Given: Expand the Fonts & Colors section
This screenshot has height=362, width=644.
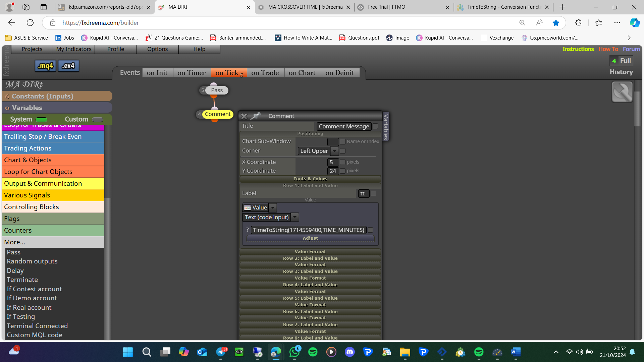Looking at the screenshot, I should (x=310, y=179).
